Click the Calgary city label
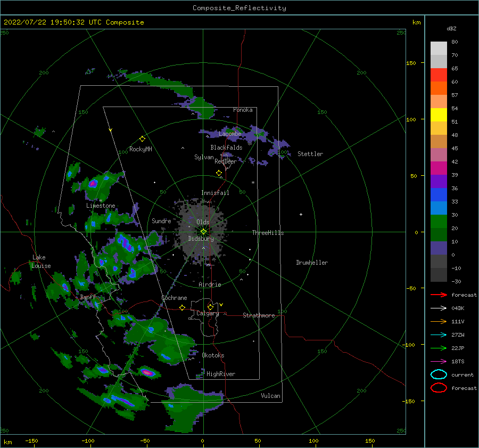Screen dimensions: 479x448 208,313
